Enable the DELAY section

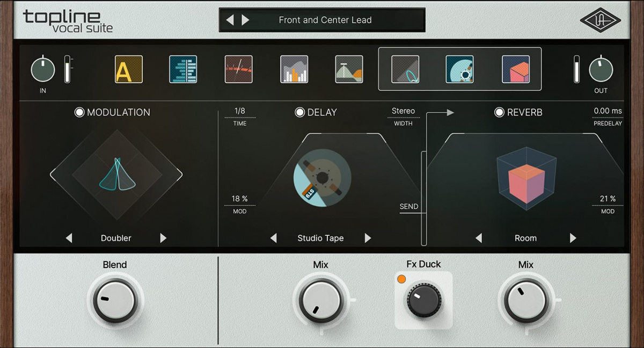coord(300,112)
